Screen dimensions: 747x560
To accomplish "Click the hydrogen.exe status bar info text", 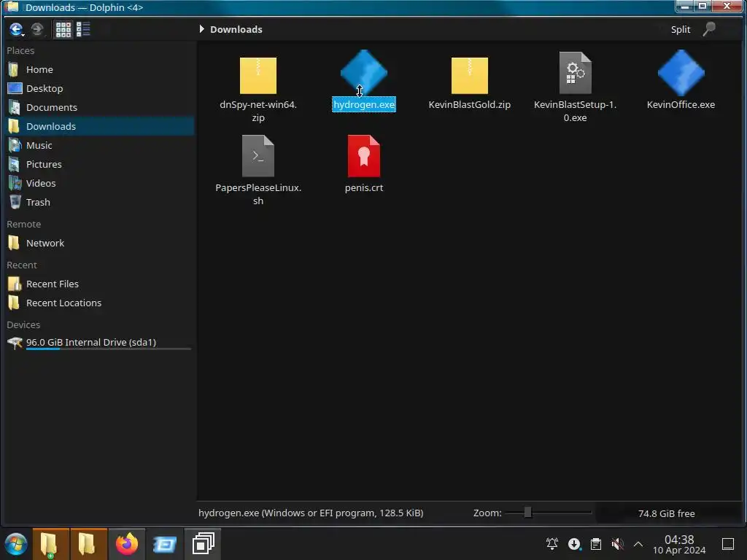I will [311, 513].
